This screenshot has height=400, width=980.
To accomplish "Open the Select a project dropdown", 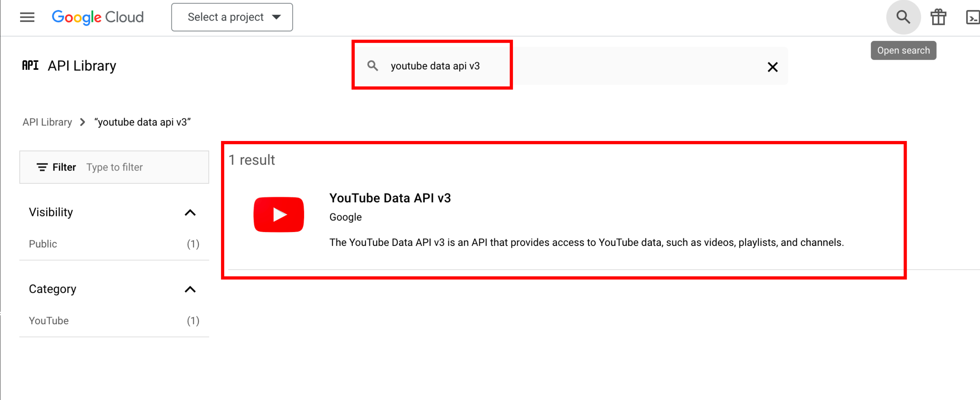I will tap(232, 17).
